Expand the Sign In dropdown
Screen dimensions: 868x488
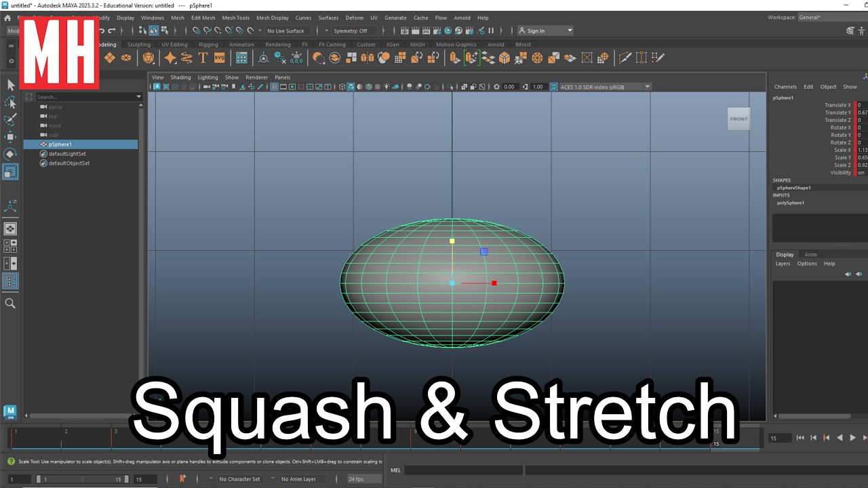(x=545, y=30)
